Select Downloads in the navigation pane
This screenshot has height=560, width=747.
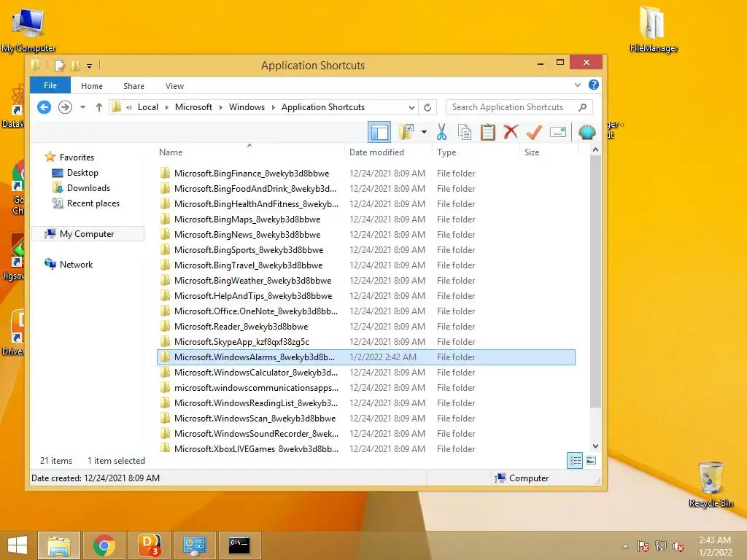tap(88, 188)
